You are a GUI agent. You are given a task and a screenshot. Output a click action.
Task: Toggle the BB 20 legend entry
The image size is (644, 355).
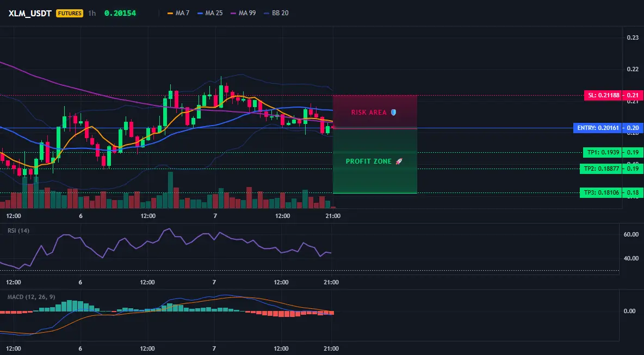coord(276,13)
